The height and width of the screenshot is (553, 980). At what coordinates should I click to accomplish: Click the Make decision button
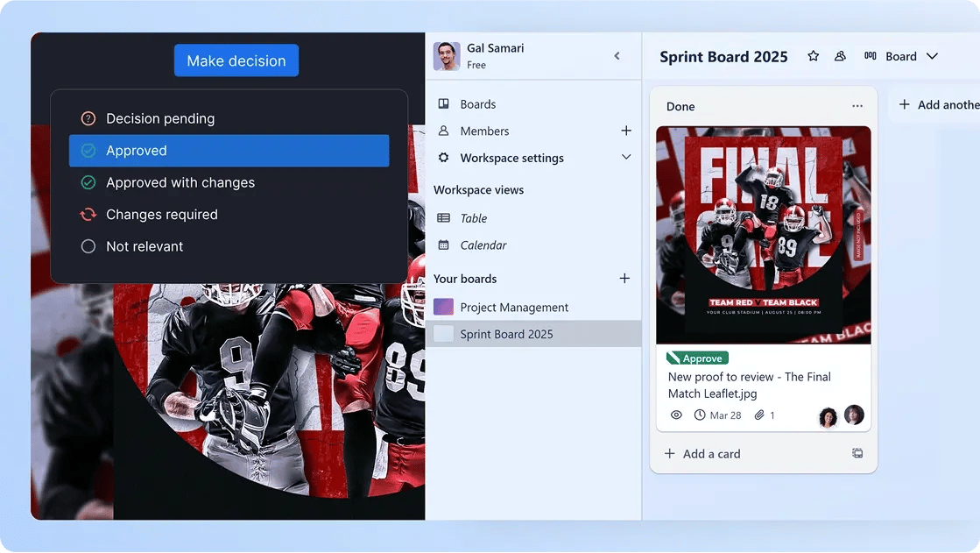(236, 60)
